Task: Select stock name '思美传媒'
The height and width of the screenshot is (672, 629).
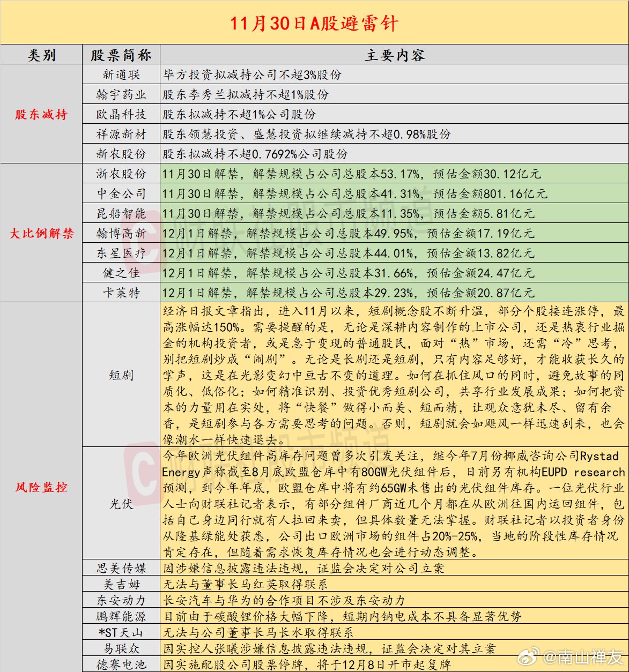Action: [121, 568]
